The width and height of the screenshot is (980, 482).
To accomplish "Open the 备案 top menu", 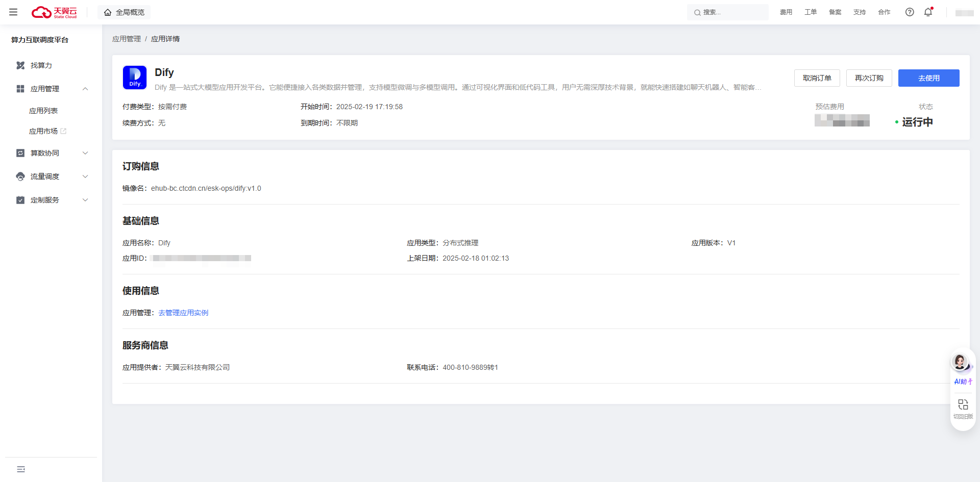I will (x=835, y=12).
